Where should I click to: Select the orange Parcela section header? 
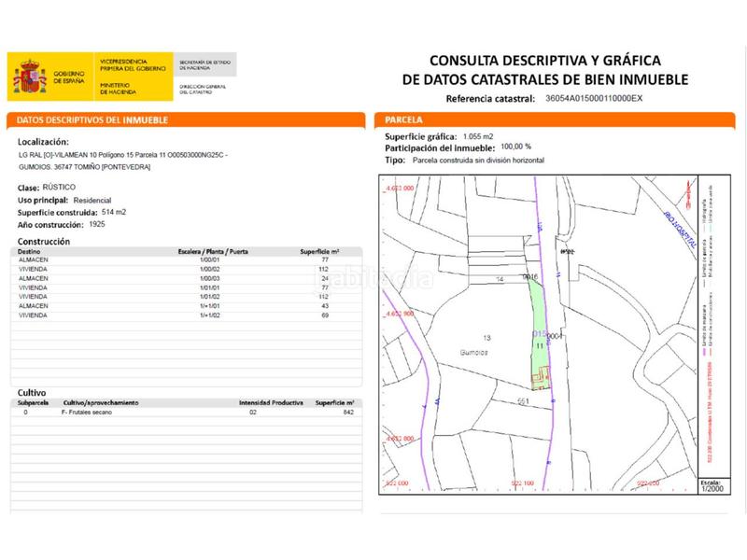[555, 120]
